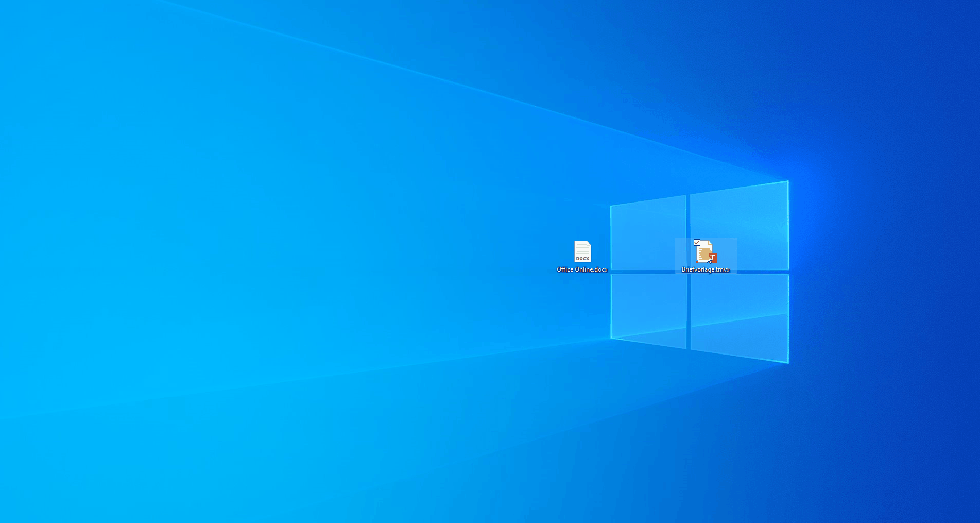Viewport: 980px width, 523px height.
Task: Click lower-left pane of Windows logo wallpaper
Action: pyautogui.click(x=648, y=308)
